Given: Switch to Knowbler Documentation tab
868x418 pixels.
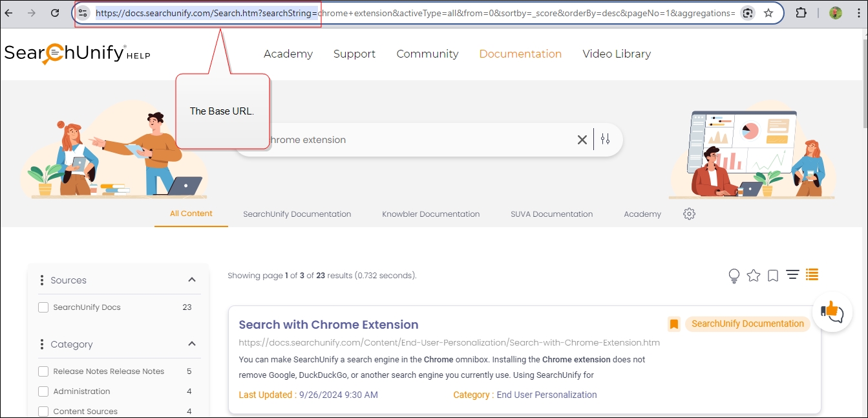Looking at the screenshot, I should [430, 214].
